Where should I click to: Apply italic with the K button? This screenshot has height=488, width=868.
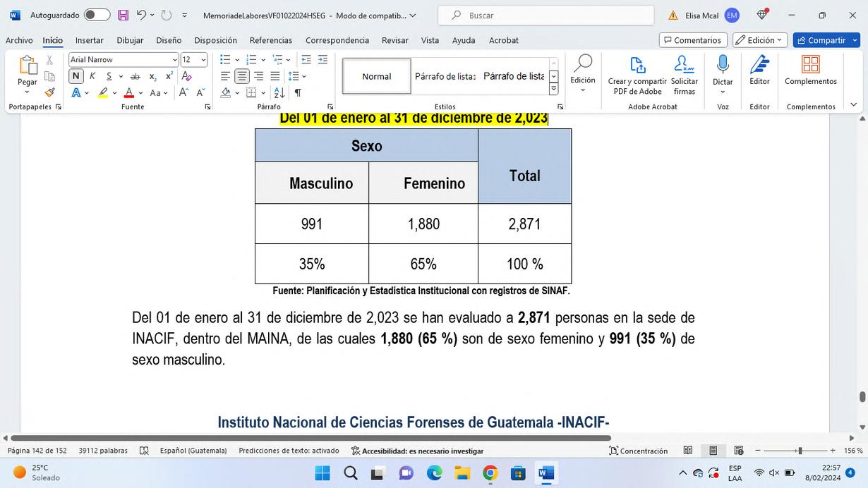pyautogui.click(x=92, y=76)
